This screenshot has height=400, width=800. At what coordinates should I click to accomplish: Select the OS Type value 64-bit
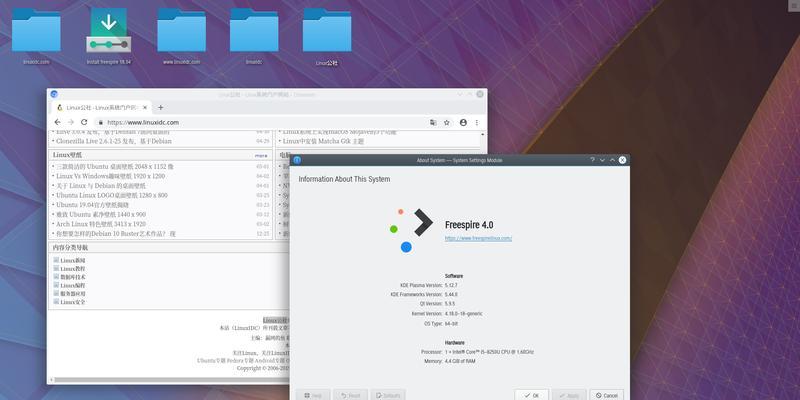pos(451,323)
